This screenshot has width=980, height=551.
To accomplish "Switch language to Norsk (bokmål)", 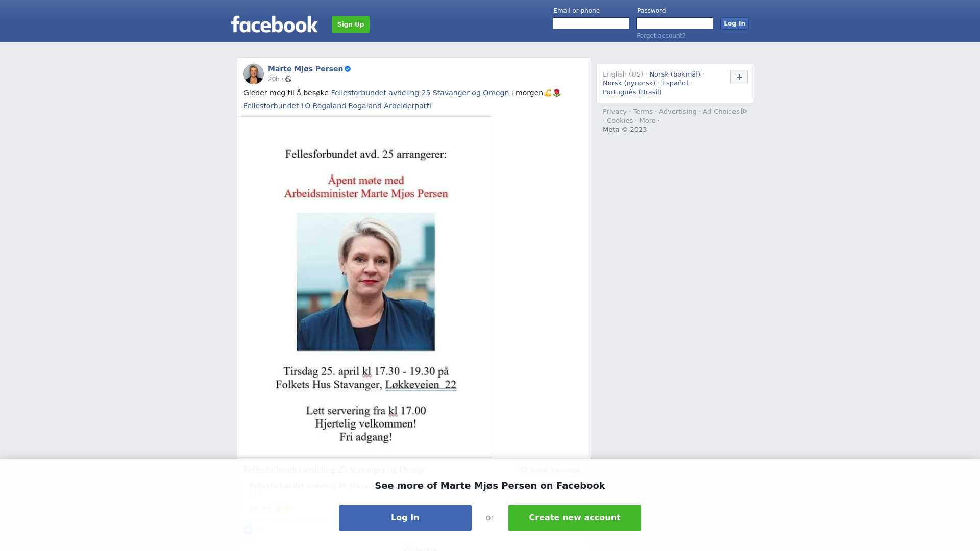I will pyautogui.click(x=675, y=74).
